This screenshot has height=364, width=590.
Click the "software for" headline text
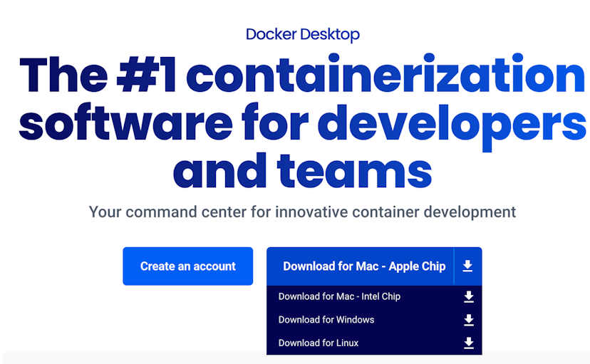(x=164, y=123)
